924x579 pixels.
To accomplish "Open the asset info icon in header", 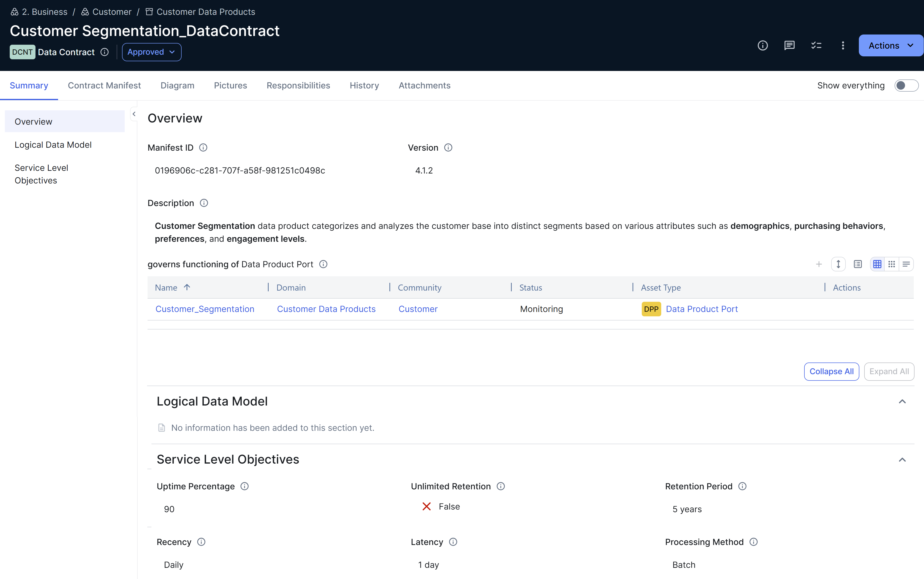I will click(762, 46).
